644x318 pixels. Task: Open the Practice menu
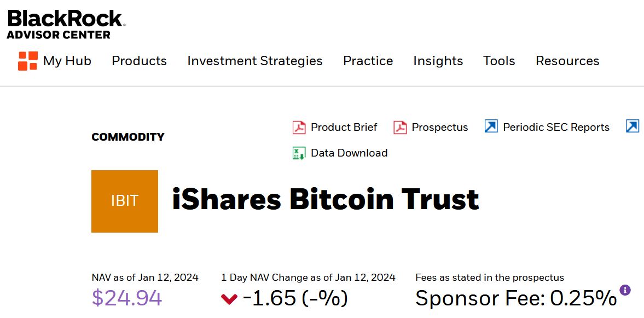coord(368,61)
